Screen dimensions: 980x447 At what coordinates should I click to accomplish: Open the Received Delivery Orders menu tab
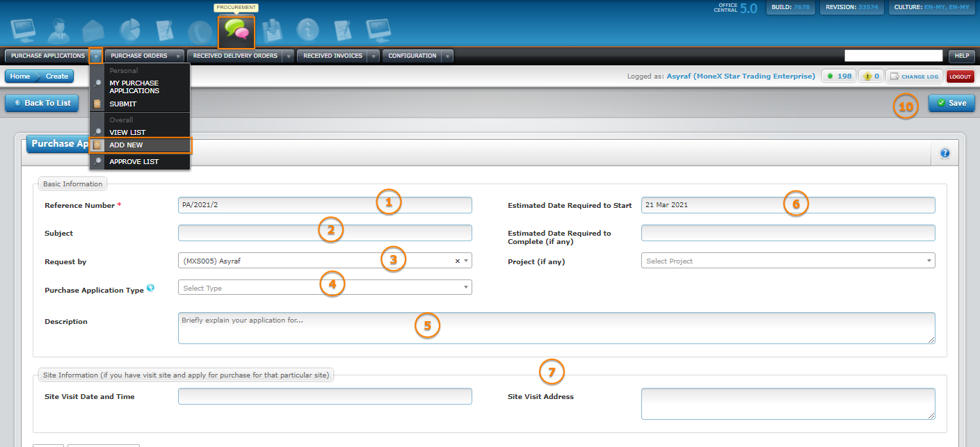click(x=235, y=56)
